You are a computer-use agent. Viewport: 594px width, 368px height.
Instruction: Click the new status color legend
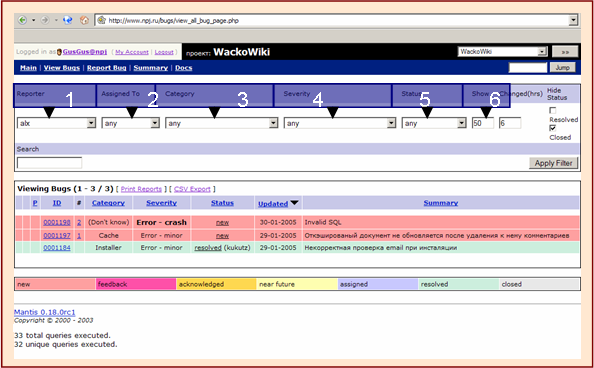55,284
